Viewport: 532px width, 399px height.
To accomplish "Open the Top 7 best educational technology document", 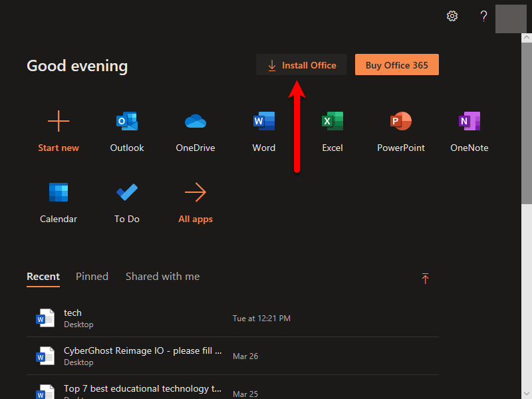I will pyautogui.click(x=142, y=388).
